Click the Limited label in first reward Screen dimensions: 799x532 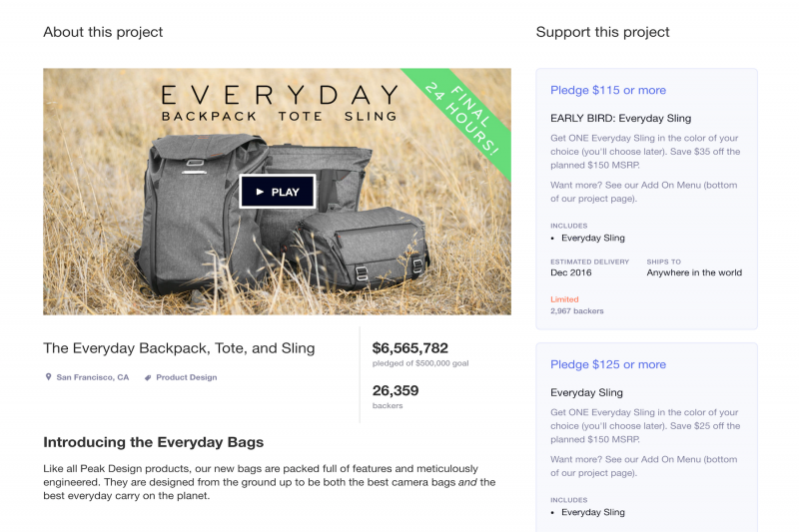(564, 299)
